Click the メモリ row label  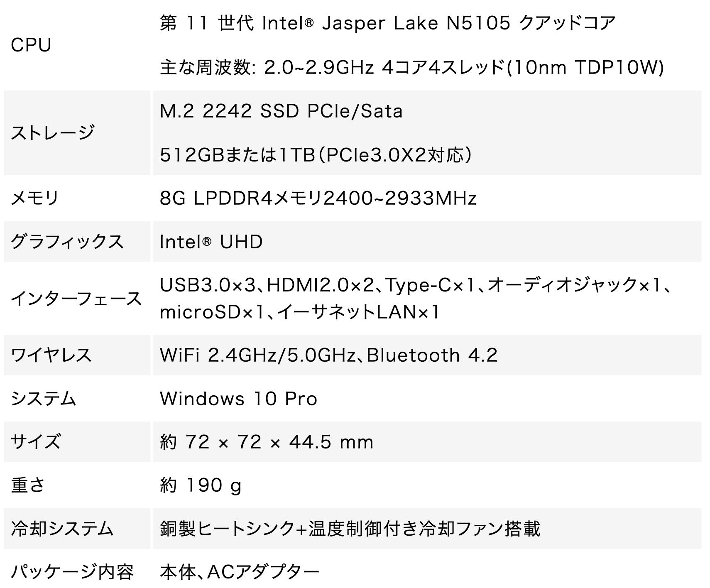click(35, 198)
